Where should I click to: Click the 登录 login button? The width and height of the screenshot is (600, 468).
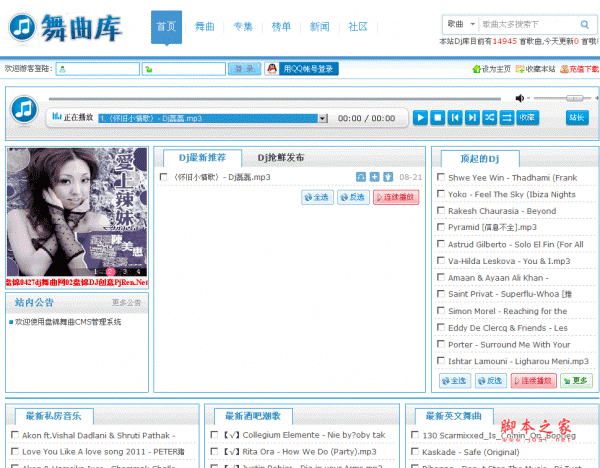tap(245, 69)
